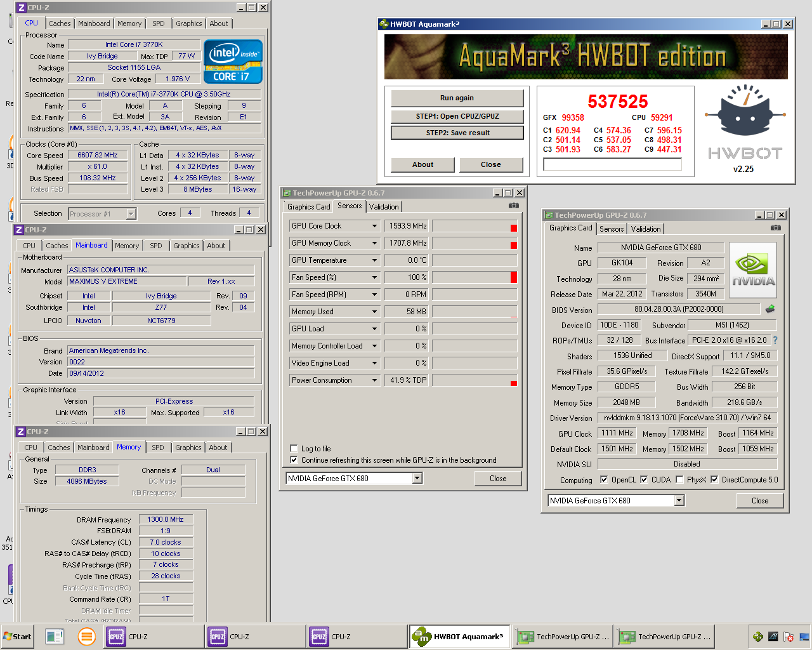Open the Validation tab in GPU-Z Sensors window

(384, 206)
